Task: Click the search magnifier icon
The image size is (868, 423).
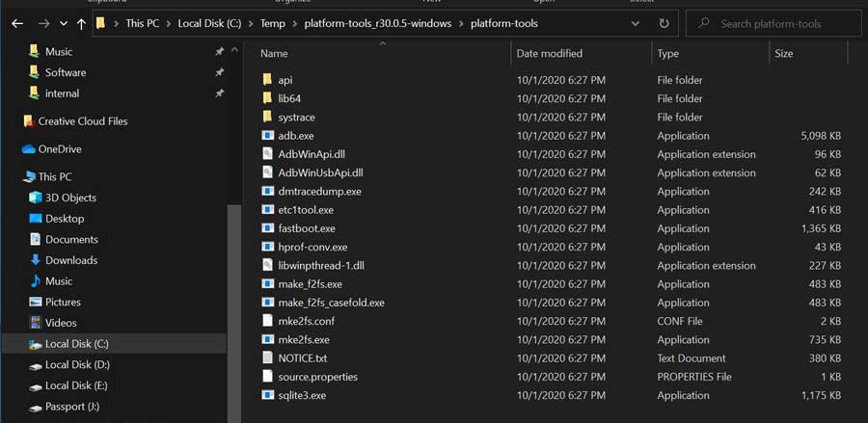Action: point(704,24)
